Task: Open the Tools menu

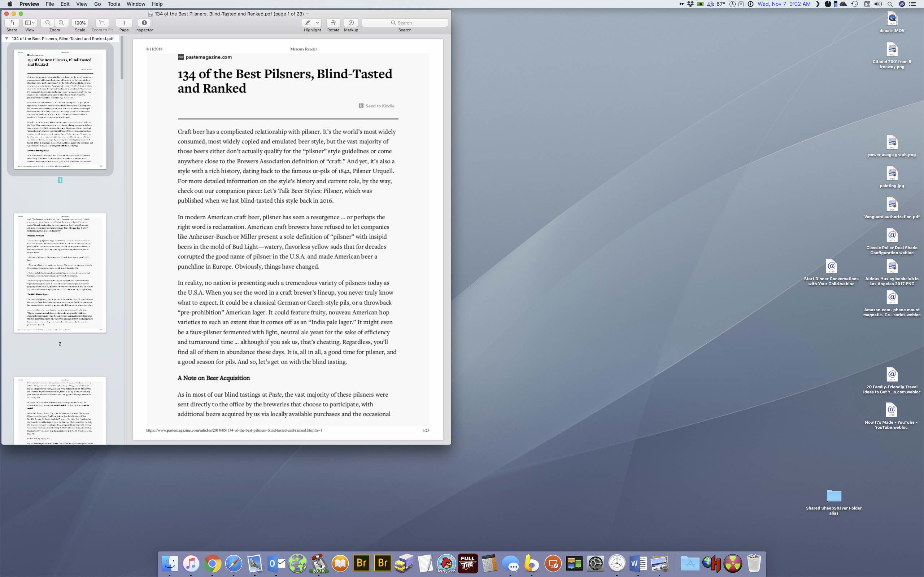Action: coord(113,4)
